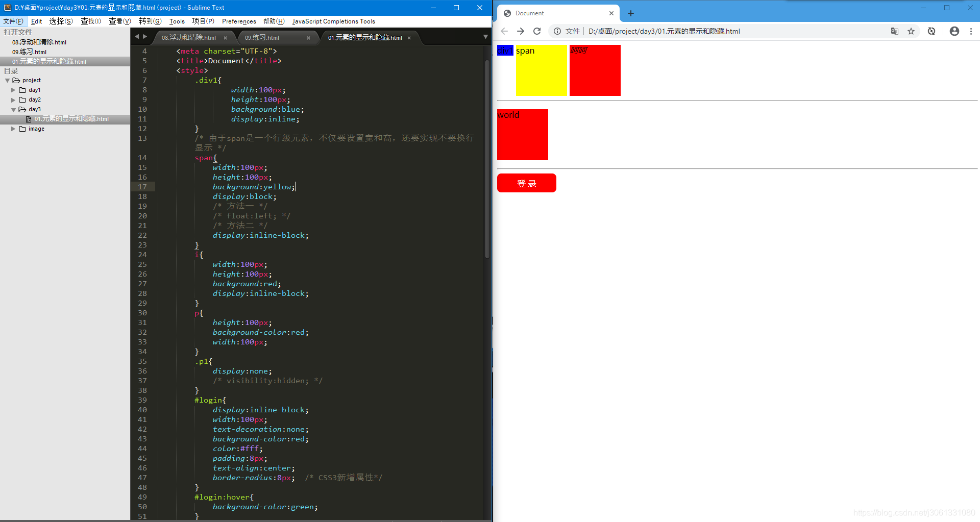Viewport: 980px width, 522px height.
Task: Open the 文件(F) menu
Action: pyautogui.click(x=13, y=21)
